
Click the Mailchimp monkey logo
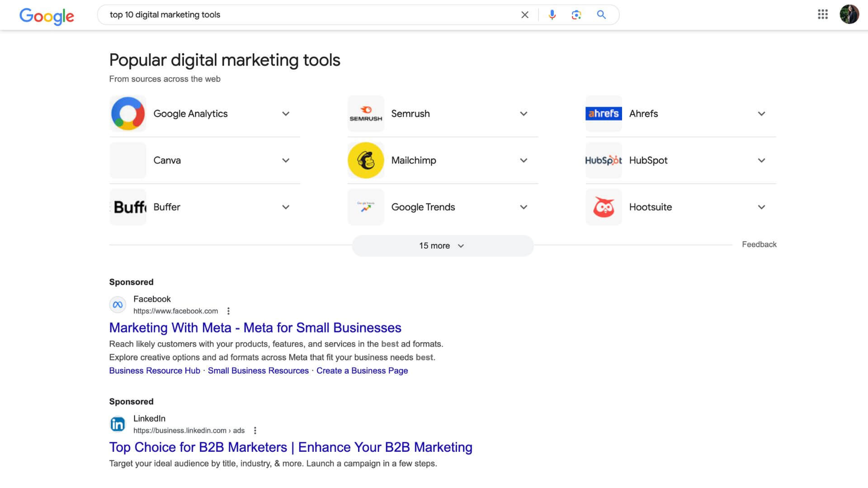(366, 160)
